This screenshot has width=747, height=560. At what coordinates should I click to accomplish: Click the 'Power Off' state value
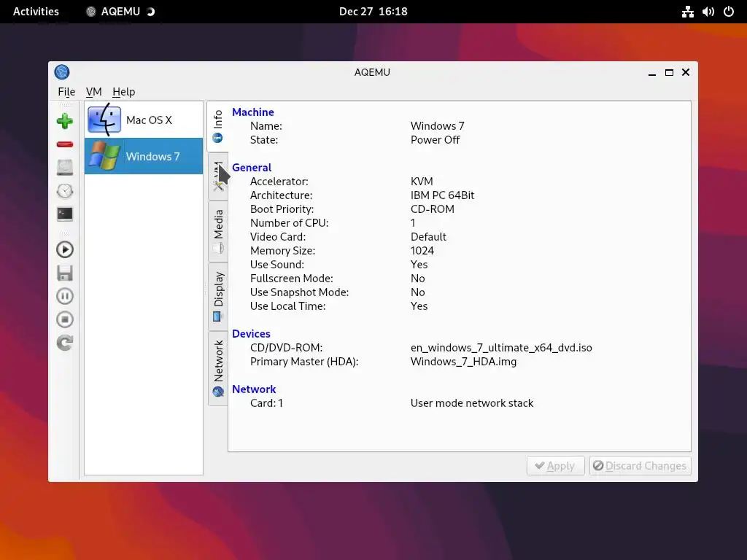pyautogui.click(x=435, y=140)
